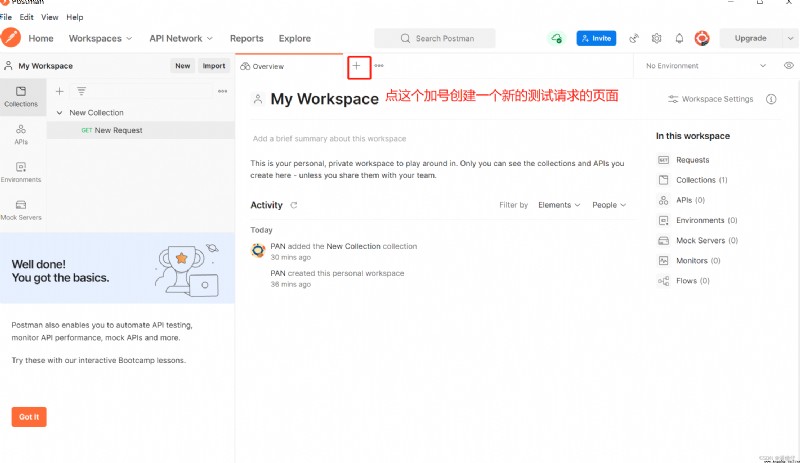The image size is (800, 463).
Task: Click the Invite button
Action: (x=596, y=38)
